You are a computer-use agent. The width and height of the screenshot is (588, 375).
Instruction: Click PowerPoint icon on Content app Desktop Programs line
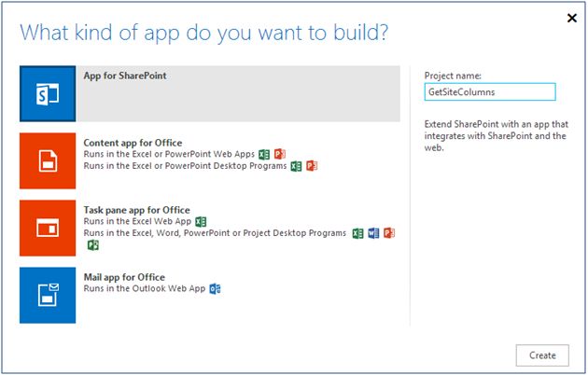312,166
